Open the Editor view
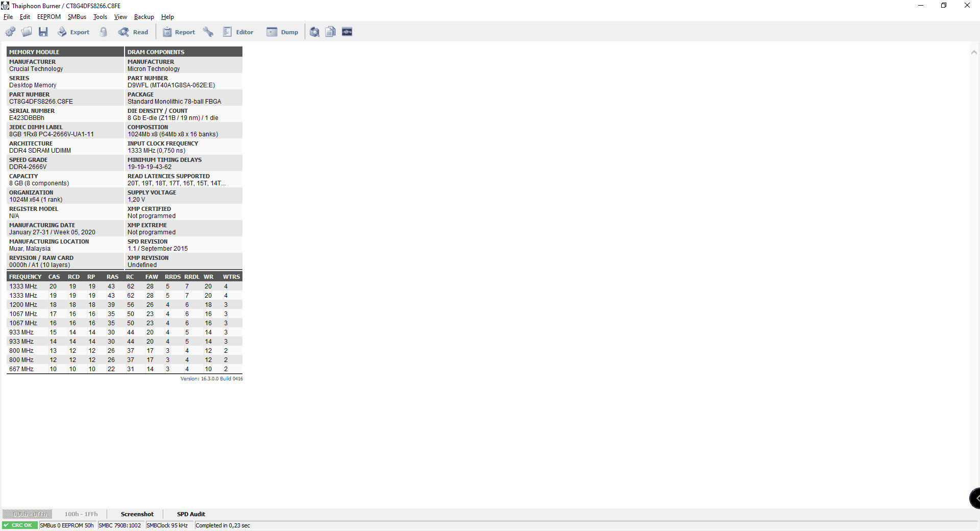The width and height of the screenshot is (980, 531). point(238,32)
